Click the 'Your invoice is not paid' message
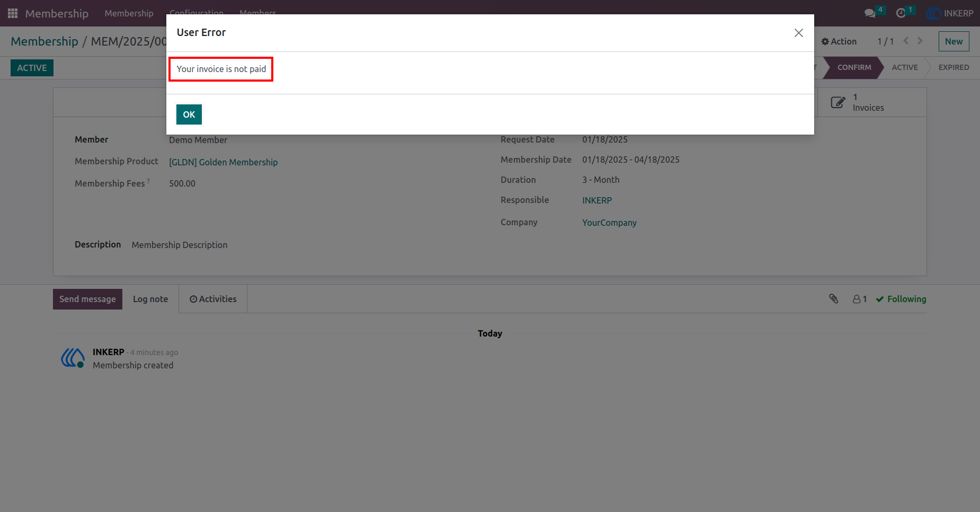 [221, 69]
